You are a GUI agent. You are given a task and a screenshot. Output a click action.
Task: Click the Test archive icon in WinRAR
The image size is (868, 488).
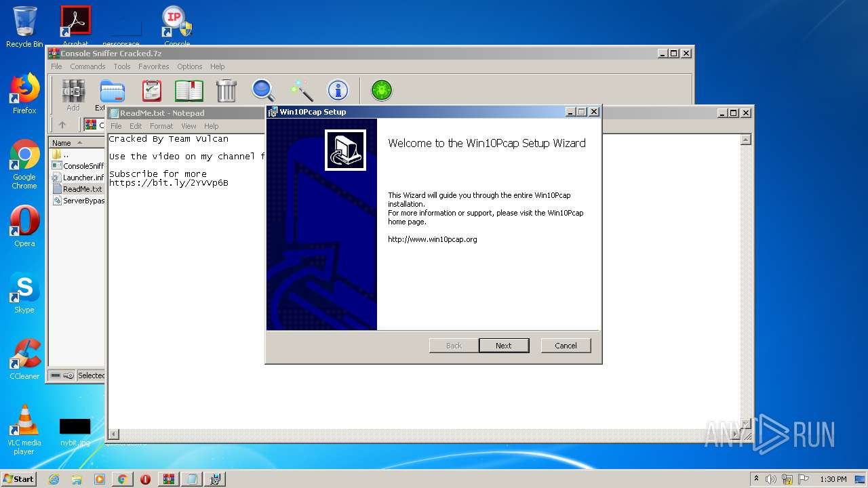click(x=152, y=91)
